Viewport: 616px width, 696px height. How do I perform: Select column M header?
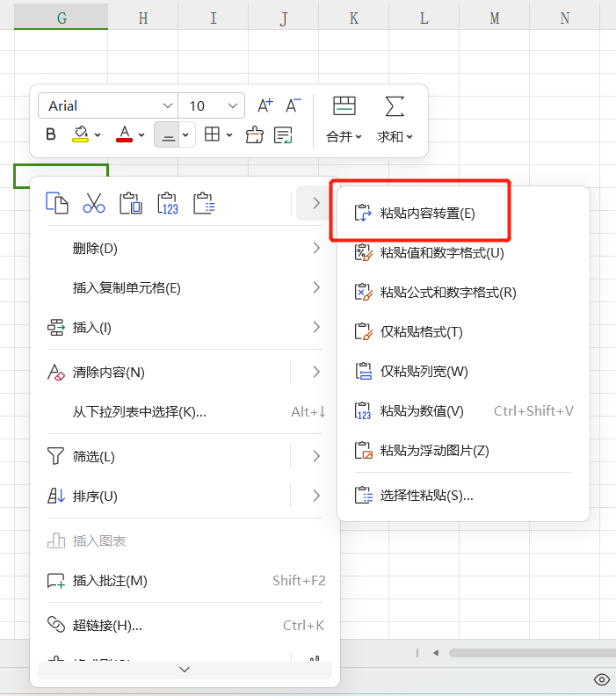coord(495,18)
